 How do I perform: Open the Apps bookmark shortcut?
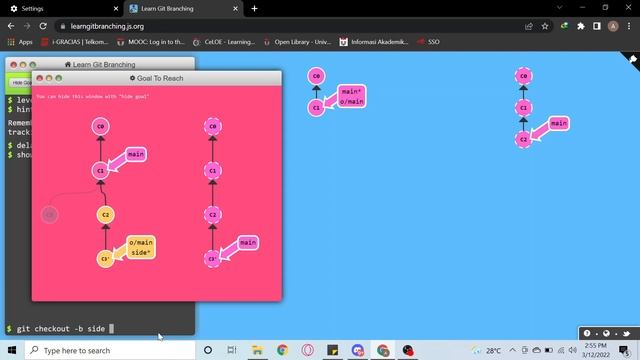(x=20, y=42)
